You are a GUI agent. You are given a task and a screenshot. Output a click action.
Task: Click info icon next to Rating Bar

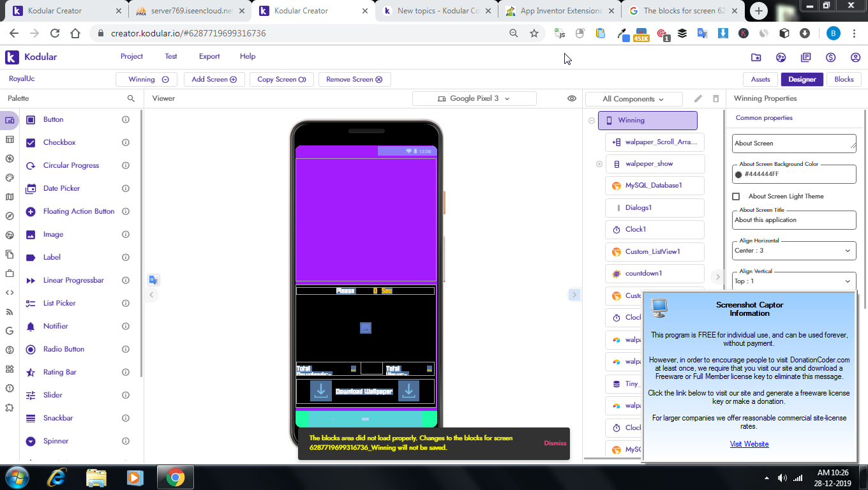tap(126, 372)
